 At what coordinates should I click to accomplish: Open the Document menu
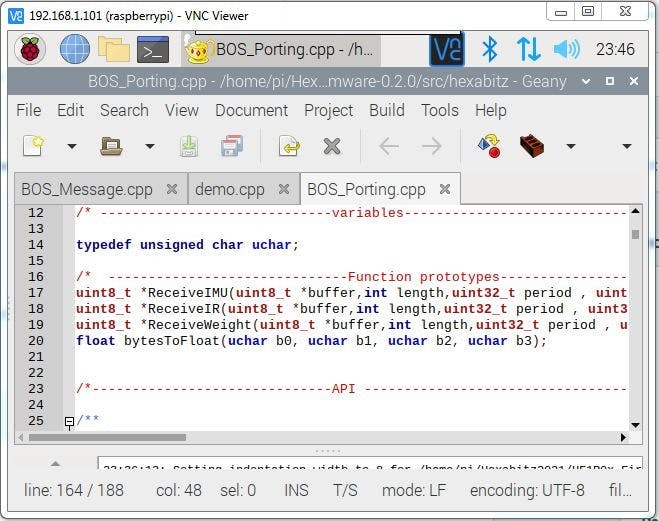click(x=251, y=111)
